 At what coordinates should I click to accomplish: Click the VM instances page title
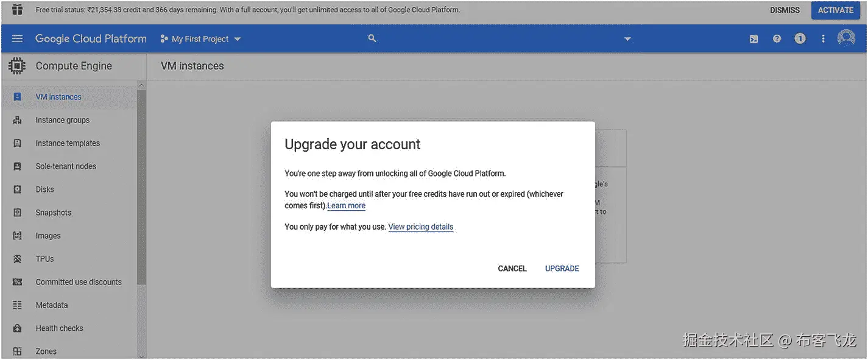click(x=192, y=66)
